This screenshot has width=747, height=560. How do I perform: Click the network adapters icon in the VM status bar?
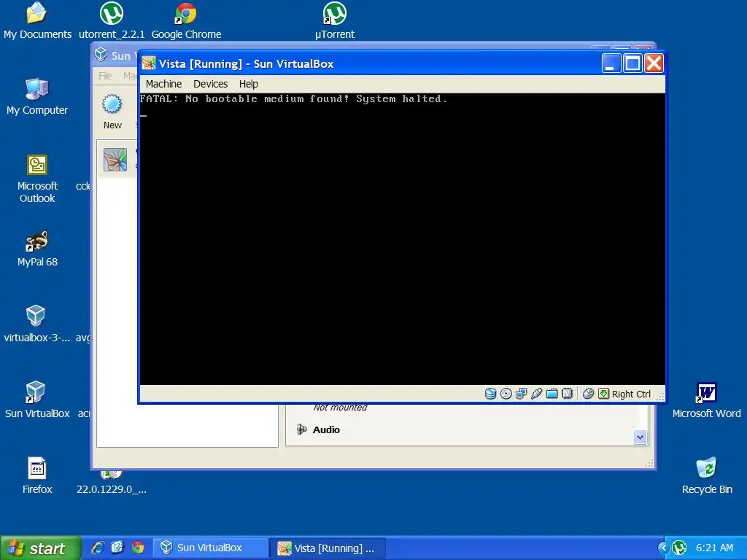521,394
